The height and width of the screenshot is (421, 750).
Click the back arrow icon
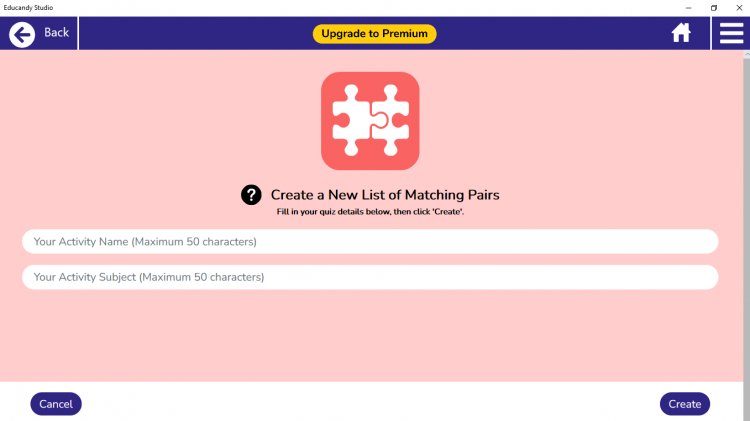pos(22,34)
